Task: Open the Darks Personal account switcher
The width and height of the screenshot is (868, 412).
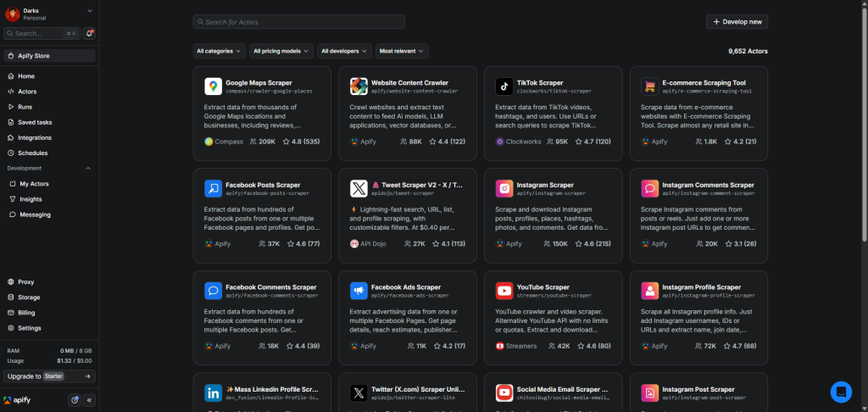Action: click(49, 14)
